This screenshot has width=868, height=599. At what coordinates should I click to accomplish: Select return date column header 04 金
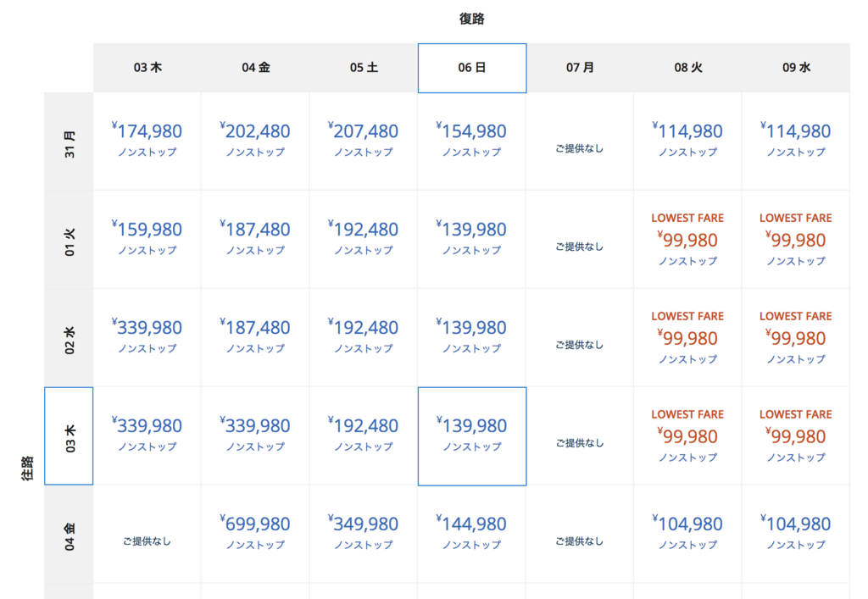click(255, 68)
